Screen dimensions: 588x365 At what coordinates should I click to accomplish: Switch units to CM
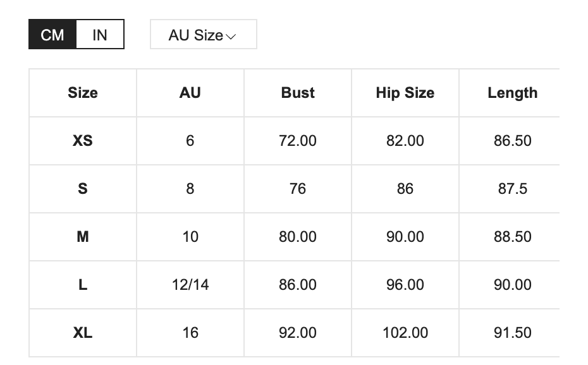(52, 35)
